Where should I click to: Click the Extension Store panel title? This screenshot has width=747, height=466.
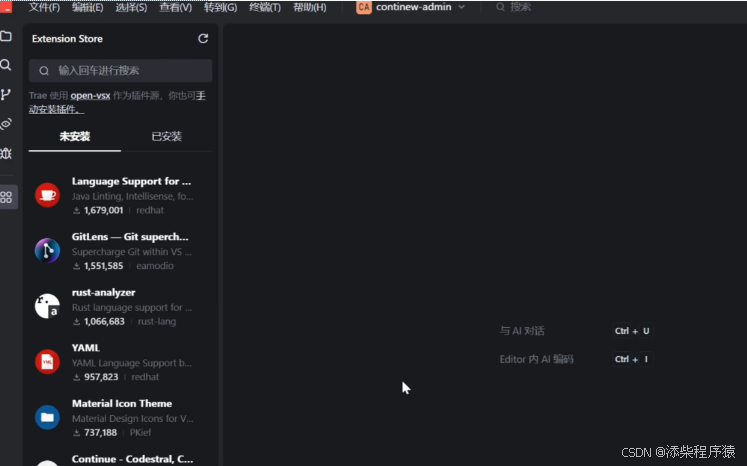[x=67, y=39]
